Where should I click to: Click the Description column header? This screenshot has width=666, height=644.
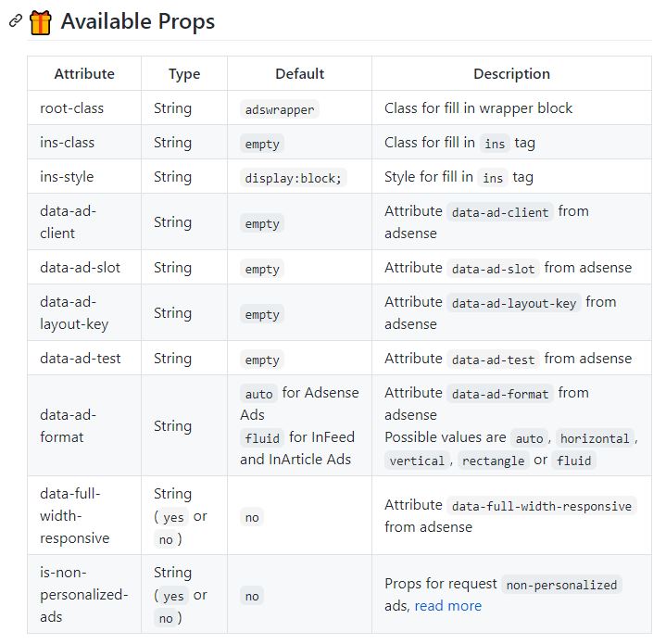511,73
